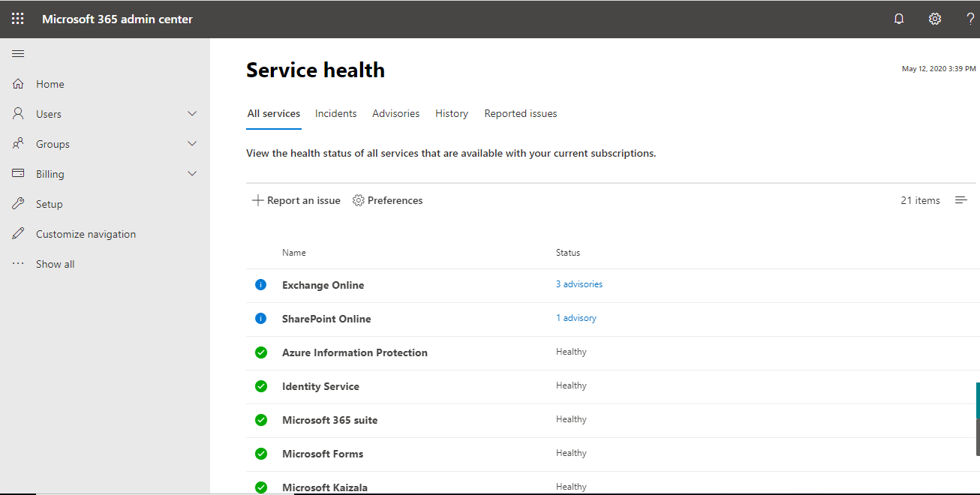Click the page vertical scrollbar thumb
Screen dimensions: 980x495
(978, 418)
